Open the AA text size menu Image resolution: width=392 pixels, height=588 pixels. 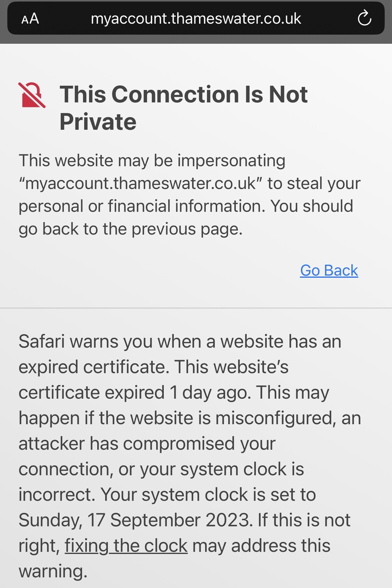click(x=30, y=18)
